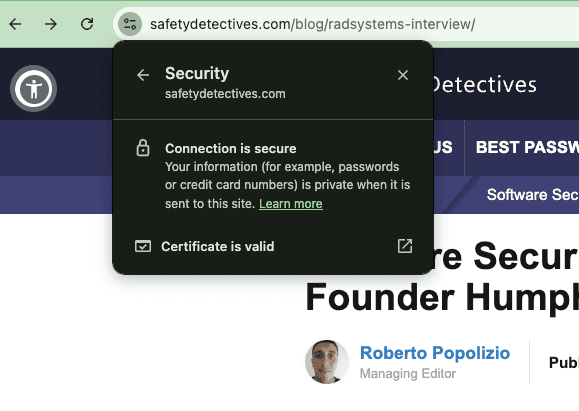This screenshot has width=579, height=411.
Task: Open the BEST PASSW navigation menu item
Action: (x=527, y=147)
